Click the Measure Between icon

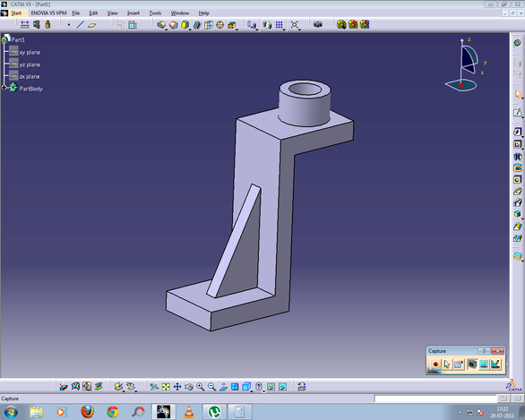[24, 24]
